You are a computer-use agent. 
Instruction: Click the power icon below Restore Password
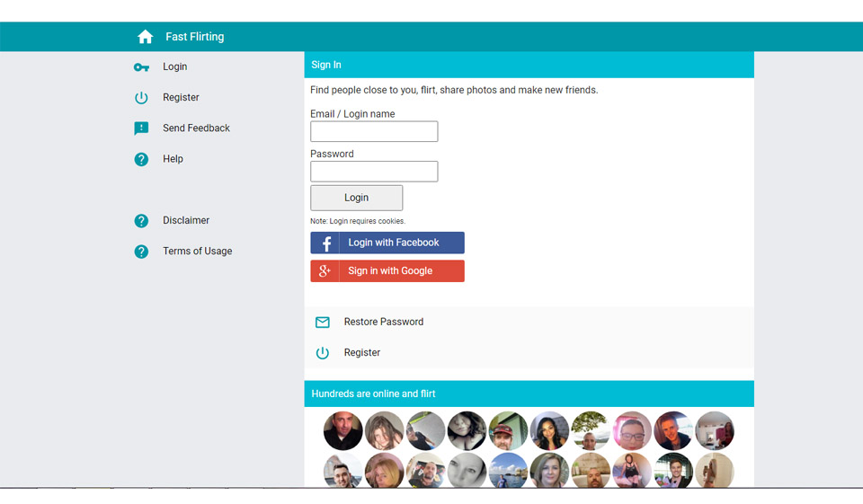(x=323, y=353)
